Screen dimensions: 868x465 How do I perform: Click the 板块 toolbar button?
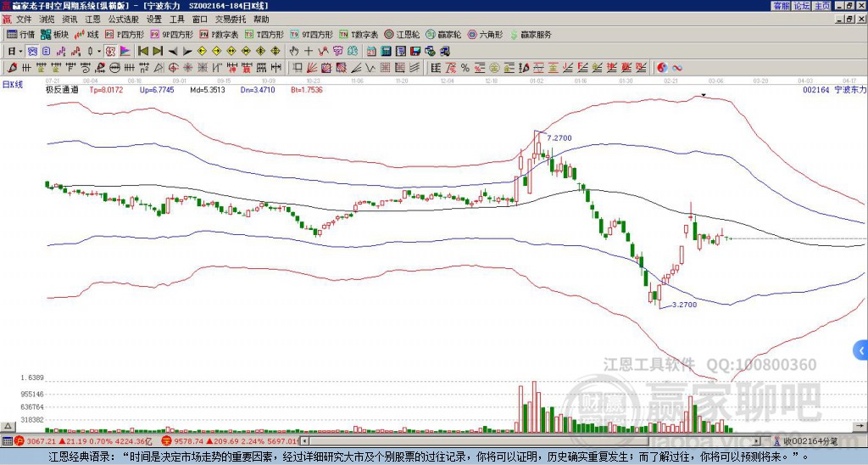(55, 34)
